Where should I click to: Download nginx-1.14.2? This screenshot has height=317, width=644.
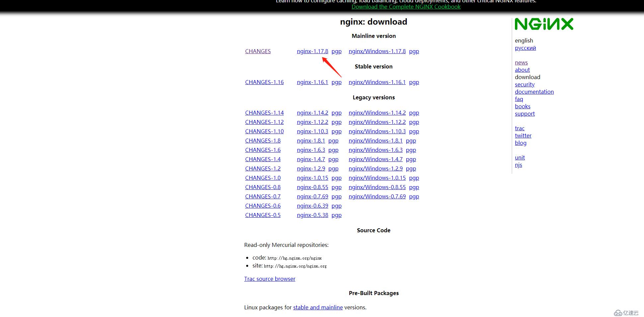click(313, 113)
